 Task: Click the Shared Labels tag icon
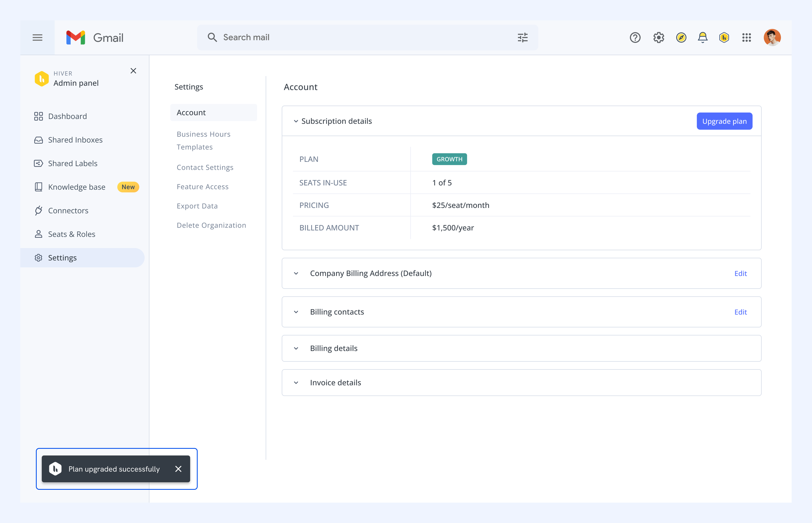(38, 163)
